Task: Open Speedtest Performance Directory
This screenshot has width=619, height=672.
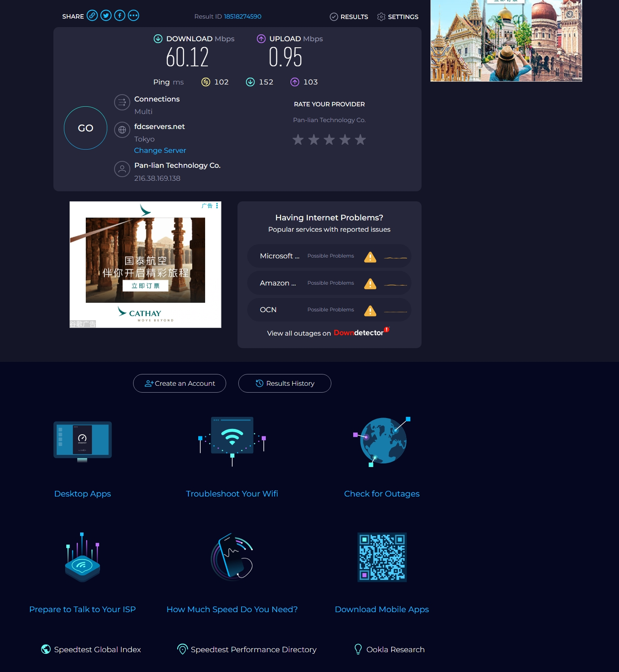Action: coord(247,649)
